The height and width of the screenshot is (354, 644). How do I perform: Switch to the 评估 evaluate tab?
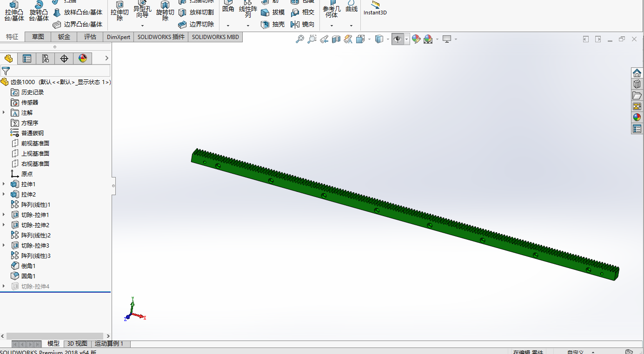click(90, 37)
